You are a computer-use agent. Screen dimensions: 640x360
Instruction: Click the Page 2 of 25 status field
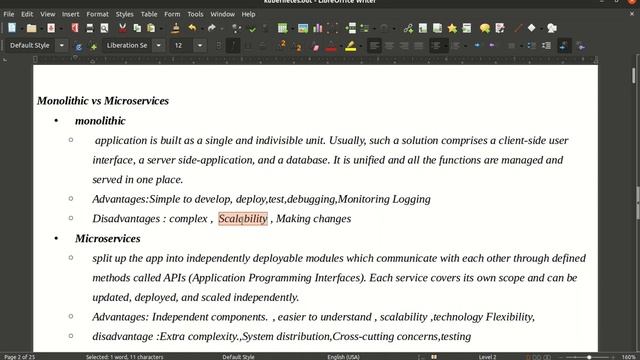(19, 357)
